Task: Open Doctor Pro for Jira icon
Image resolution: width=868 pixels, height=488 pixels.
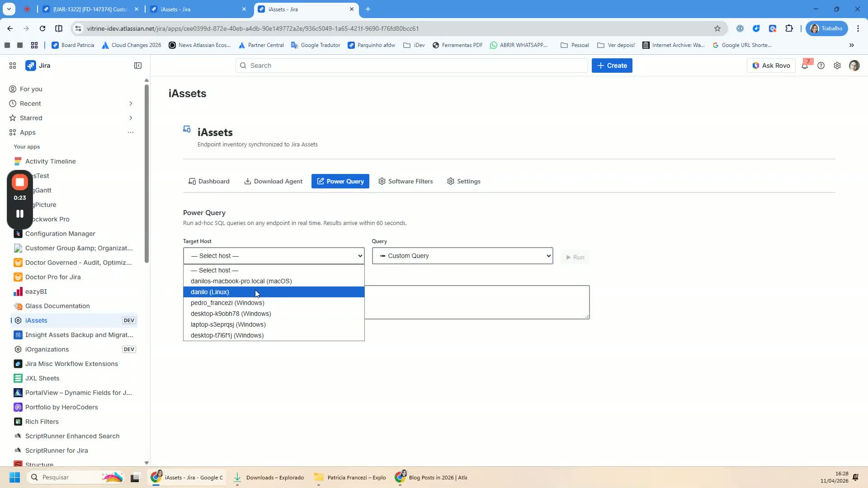Action: (x=18, y=277)
